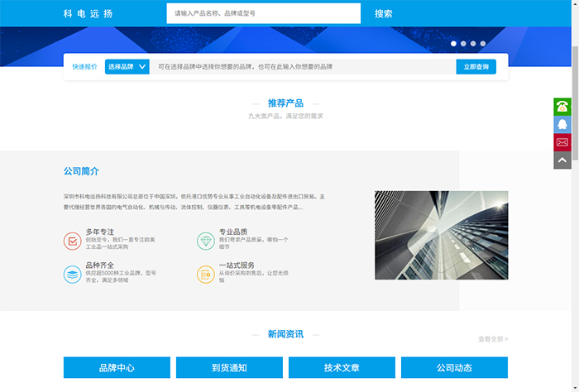The height and width of the screenshot is (392, 579).
Task: Select the 品牌中心 news tab
Action: pyautogui.click(x=117, y=368)
